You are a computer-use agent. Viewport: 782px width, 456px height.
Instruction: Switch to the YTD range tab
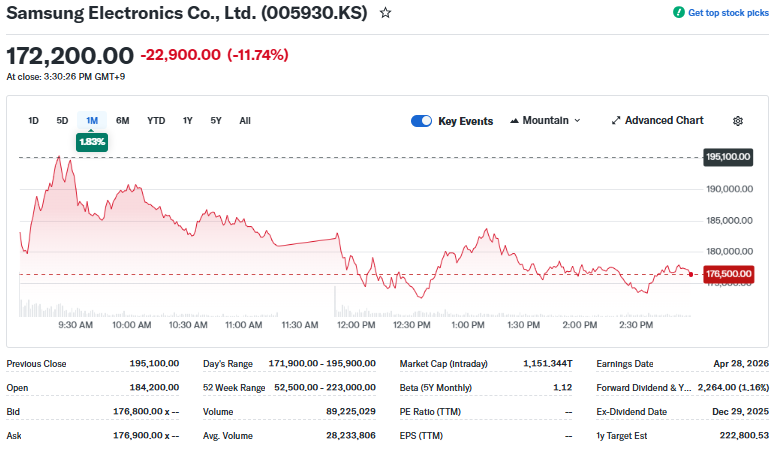(x=156, y=121)
